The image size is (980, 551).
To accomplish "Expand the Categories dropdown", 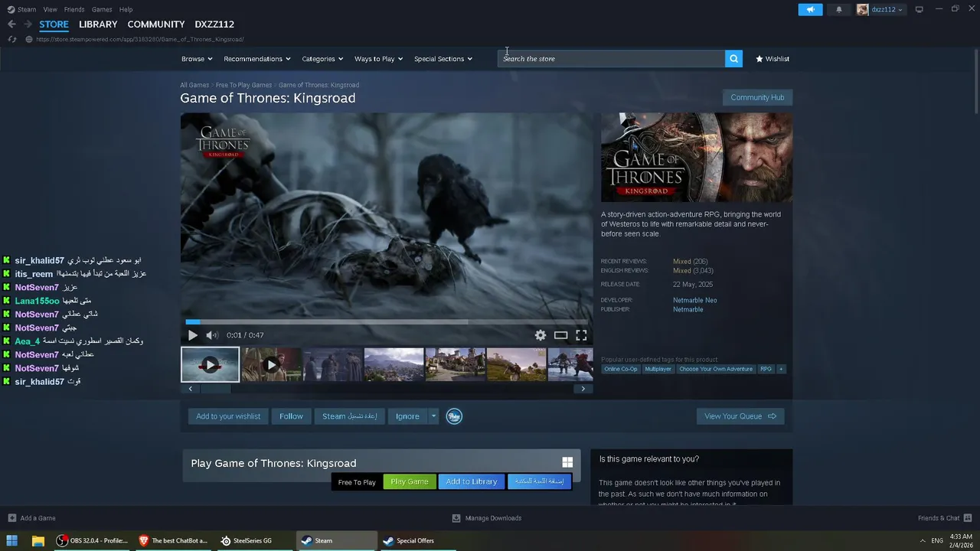I will (x=322, y=59).
